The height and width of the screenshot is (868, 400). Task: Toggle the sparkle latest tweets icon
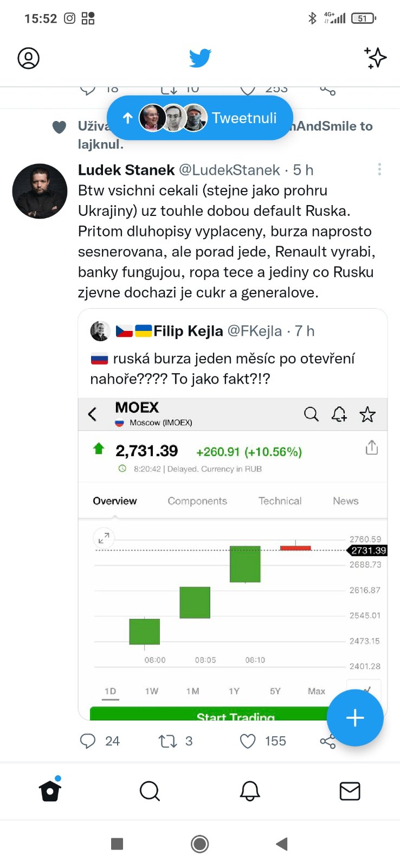[x=375, y=58]
